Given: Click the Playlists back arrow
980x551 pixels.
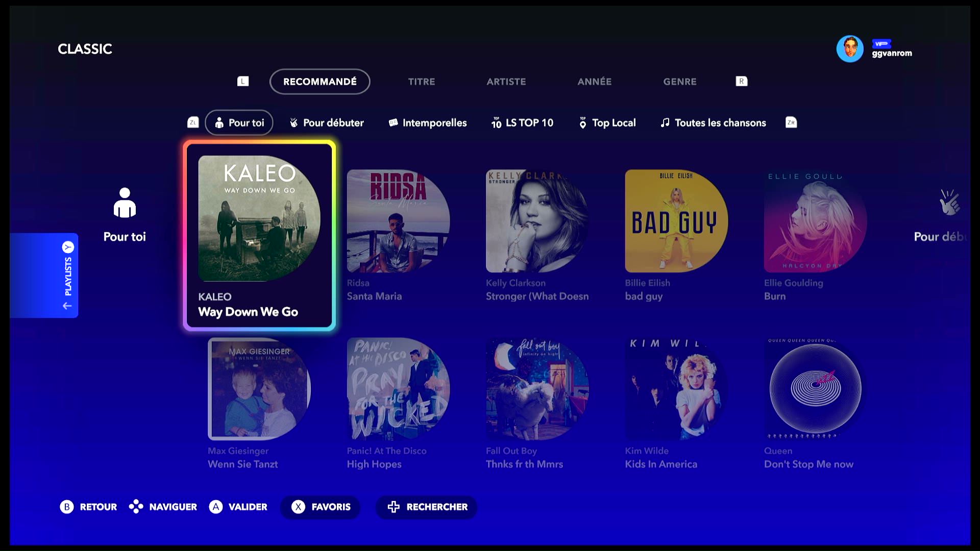Looking at the screenshot, I should click(x=67, y=306).
